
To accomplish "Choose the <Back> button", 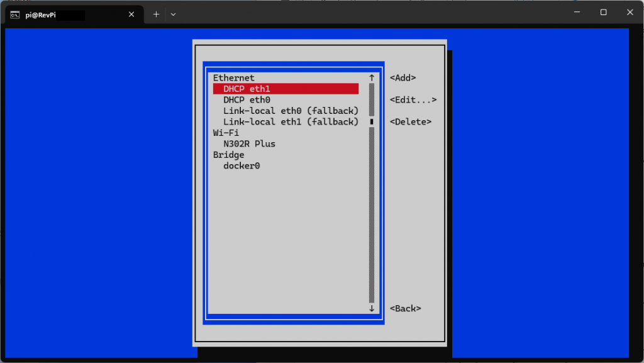I will point(406,308).
